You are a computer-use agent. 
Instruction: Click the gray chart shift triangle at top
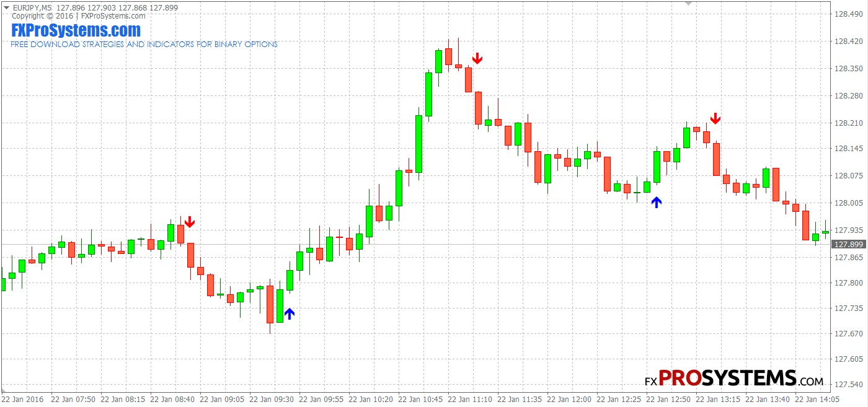[688, 3]
